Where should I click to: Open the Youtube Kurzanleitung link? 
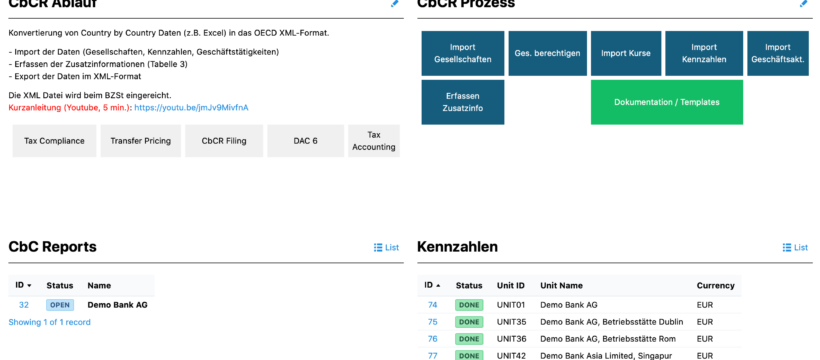pyautogui.click(x=191, y=108)
